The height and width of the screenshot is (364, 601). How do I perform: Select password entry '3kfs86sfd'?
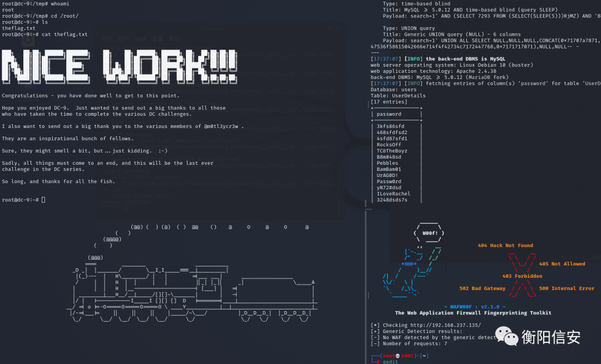(x=390, y=126)
